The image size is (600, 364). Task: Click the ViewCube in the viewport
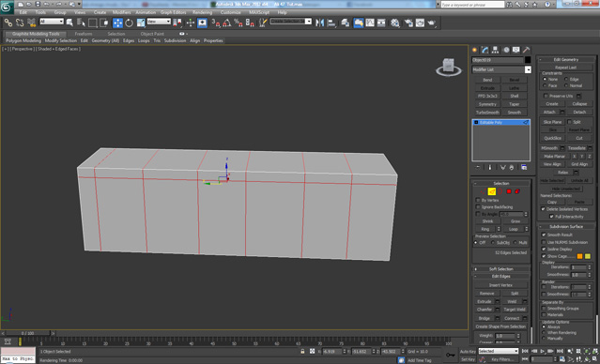[x=449, y=67]
